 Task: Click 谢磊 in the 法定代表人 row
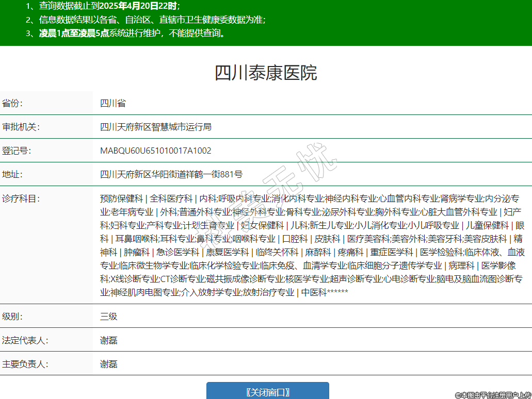[x=109, y=340]
